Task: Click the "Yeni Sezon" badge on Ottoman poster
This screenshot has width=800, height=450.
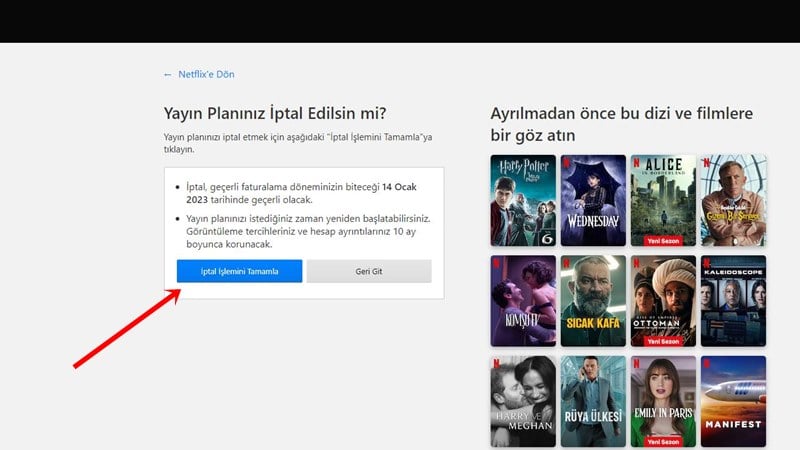Action: click(x=663, y=341)
